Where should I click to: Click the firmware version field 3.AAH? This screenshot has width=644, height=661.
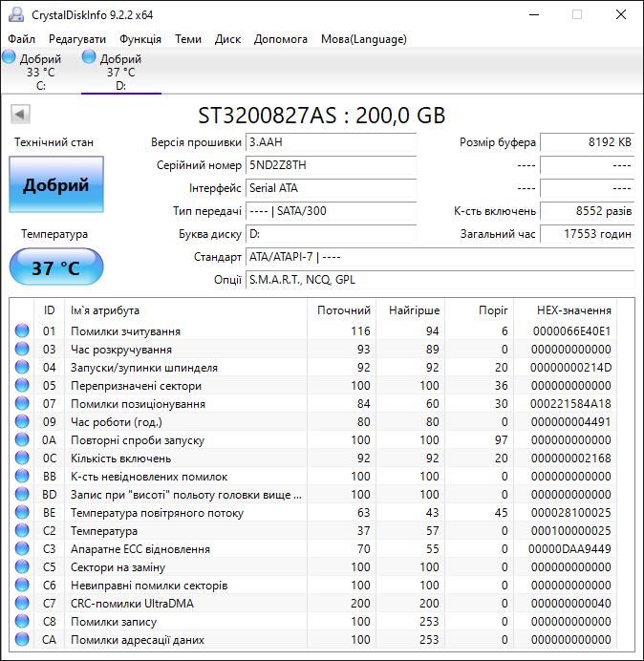(x=331, y=142)
